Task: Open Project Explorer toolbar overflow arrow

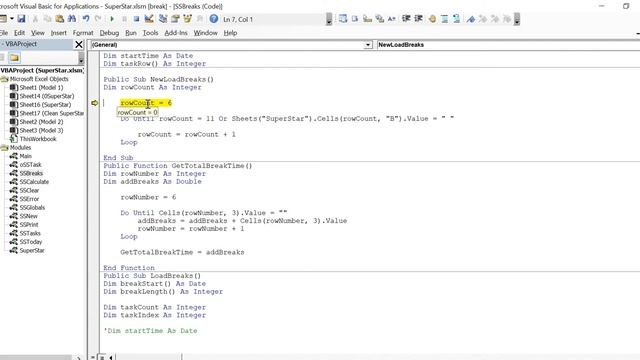Action: pos(81,58)
